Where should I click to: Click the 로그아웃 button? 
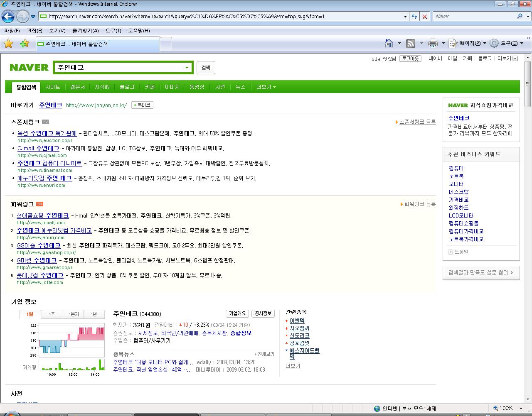[410, 59]
